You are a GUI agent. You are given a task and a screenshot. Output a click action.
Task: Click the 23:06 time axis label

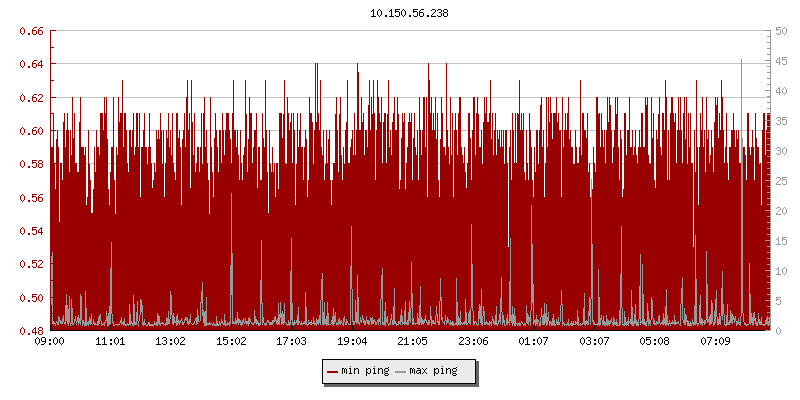[473, 342]
